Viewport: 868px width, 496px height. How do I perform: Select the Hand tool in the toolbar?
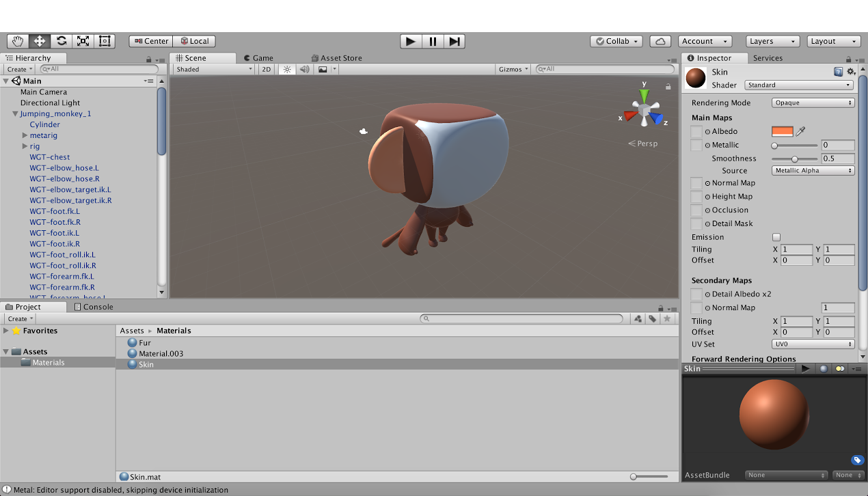pyautogui.click(x=17, y=40)
